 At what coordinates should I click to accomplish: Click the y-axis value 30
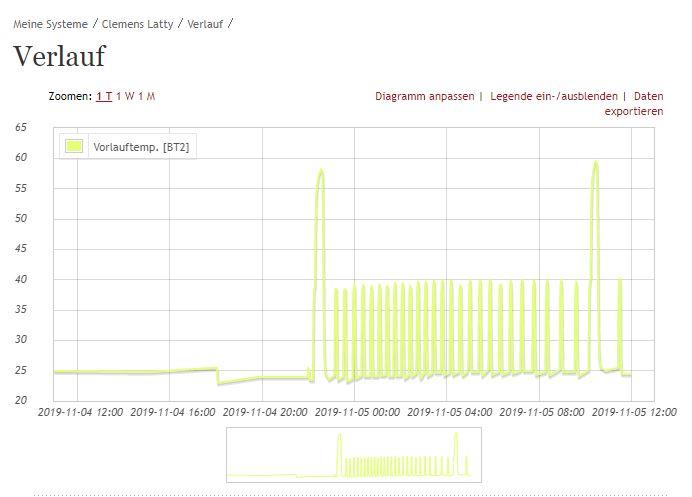pos(21,339)
